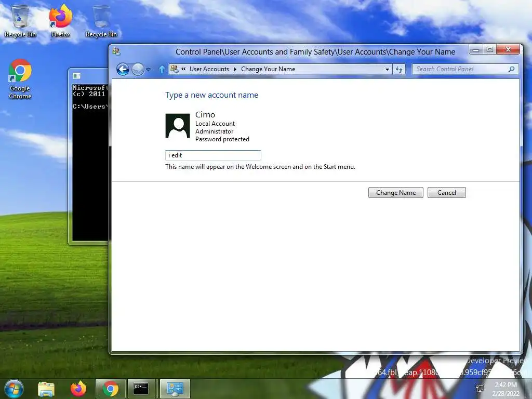
Task: Click the Control Panel taskbar button
Action: tap(175, 389)
